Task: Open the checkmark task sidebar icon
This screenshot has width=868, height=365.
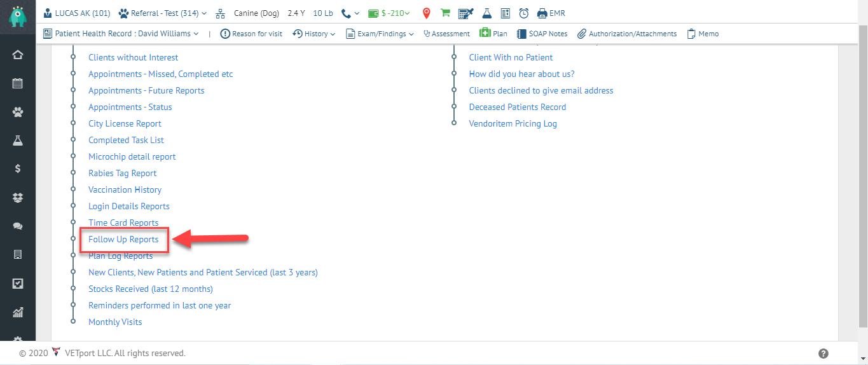Action: [18, 284]
